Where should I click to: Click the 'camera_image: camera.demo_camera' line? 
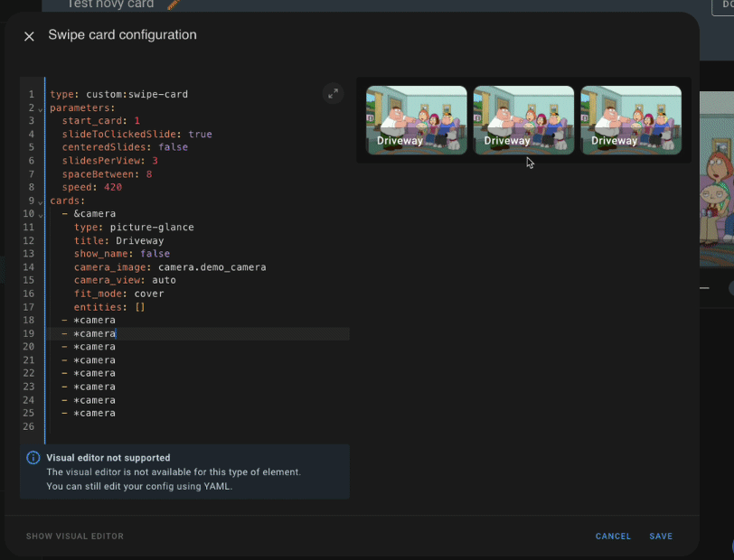click(x=170, y=267)
